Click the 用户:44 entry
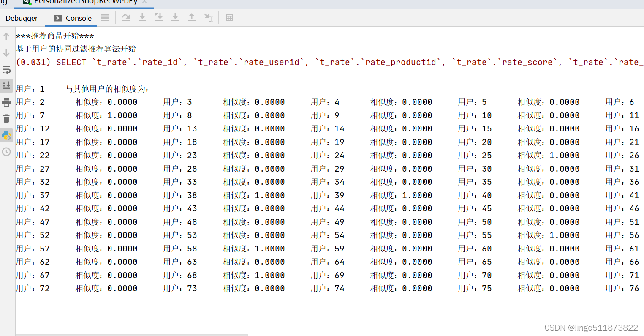The width and height of the screenshot is (644, 336). click(x=328, y=208)
